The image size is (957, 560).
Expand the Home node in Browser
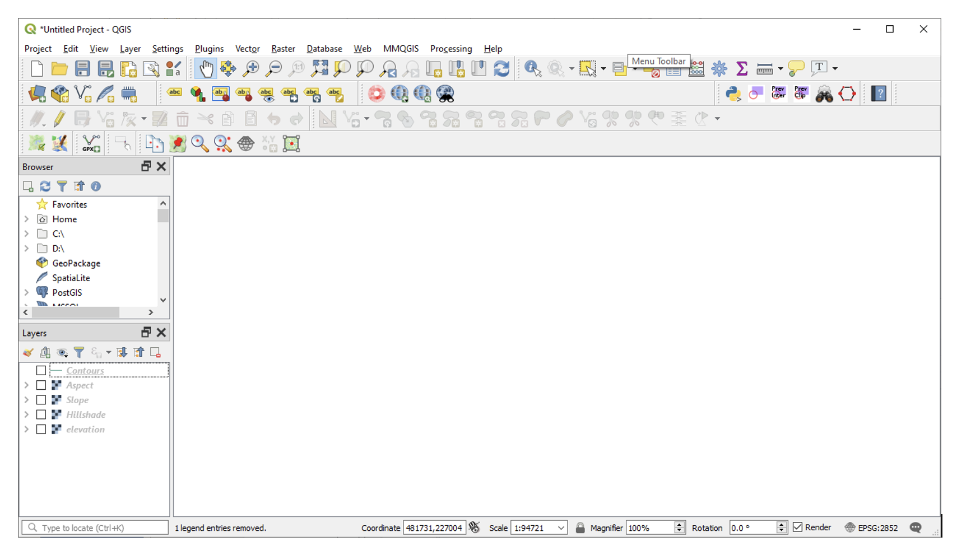26,219
